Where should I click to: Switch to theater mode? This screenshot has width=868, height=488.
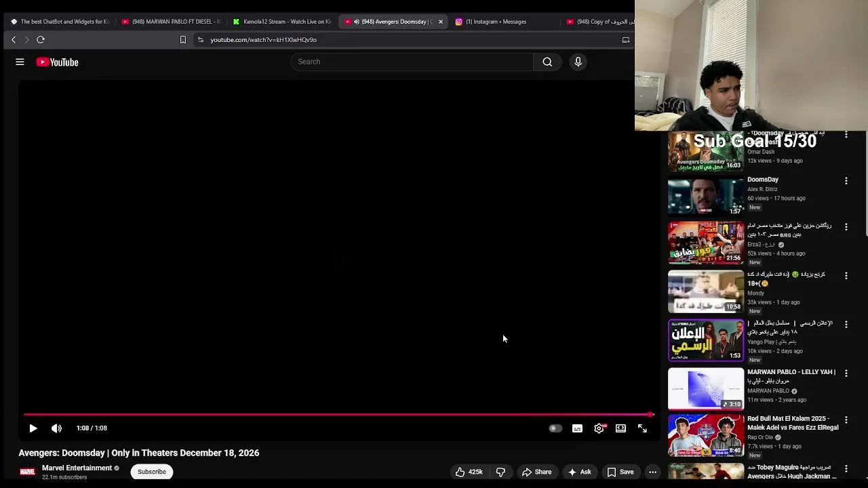[x=620, y=428]
